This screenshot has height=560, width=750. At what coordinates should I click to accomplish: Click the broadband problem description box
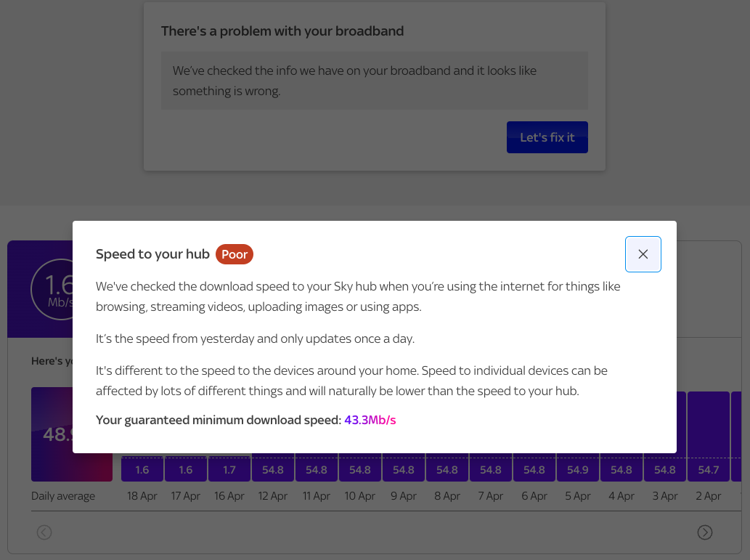(375, 81)
